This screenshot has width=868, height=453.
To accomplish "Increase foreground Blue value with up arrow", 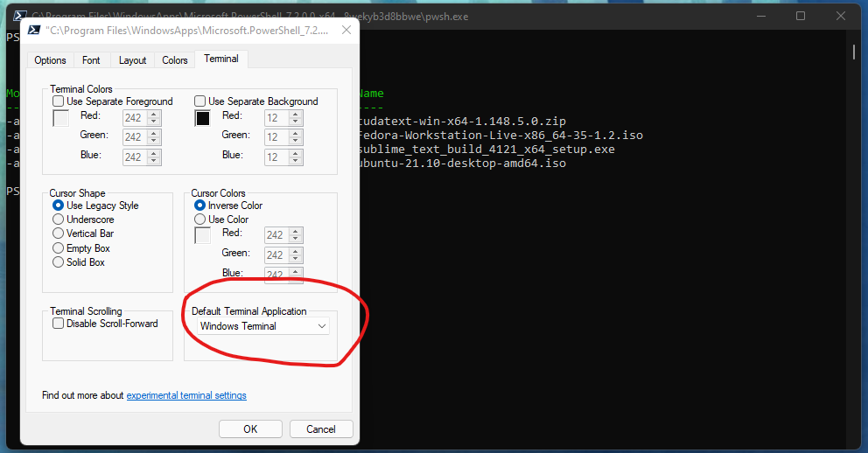I will click(155, 153).
